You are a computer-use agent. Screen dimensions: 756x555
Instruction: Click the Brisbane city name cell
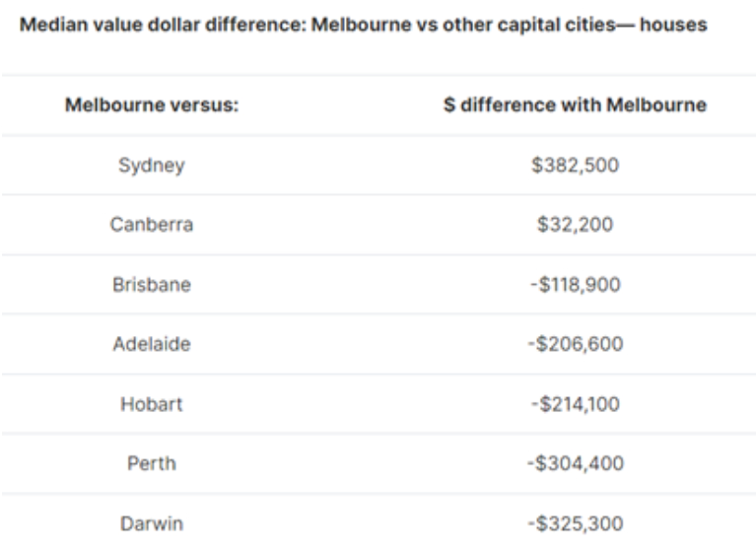[x=152, y=285]
